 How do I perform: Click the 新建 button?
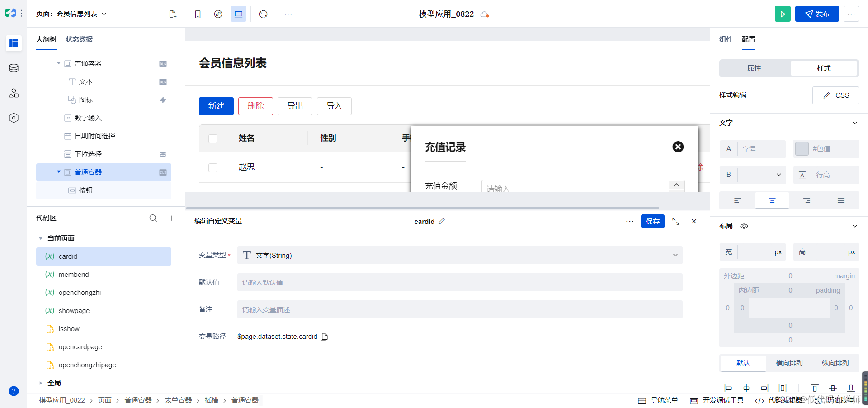coord(216,106)
